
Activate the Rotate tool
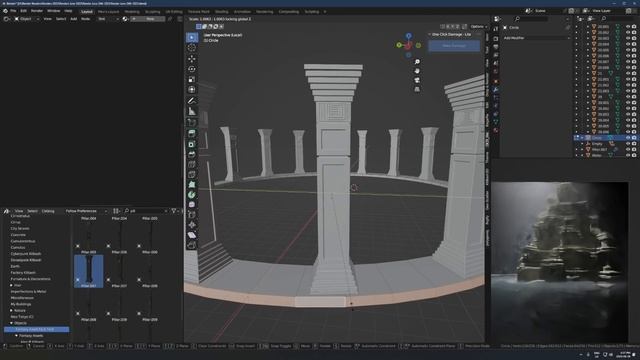pos(192,69)
